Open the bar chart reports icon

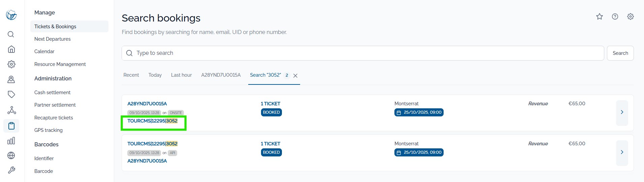click(x=11, y=141)
